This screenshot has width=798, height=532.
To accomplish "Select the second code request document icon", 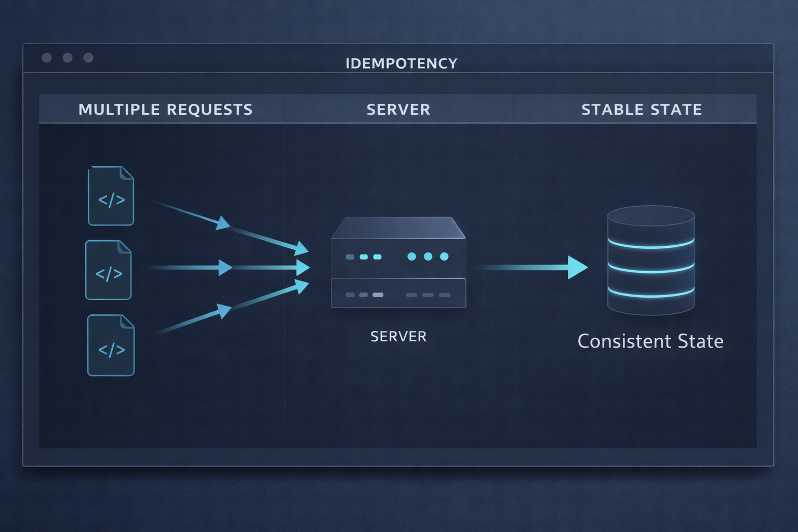I will [109, 270].
